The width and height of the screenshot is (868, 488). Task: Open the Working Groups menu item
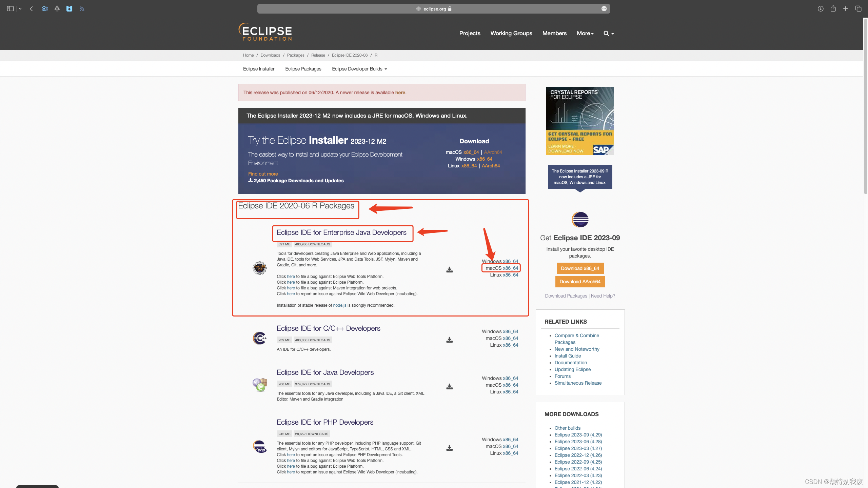(x=511, y=33)
